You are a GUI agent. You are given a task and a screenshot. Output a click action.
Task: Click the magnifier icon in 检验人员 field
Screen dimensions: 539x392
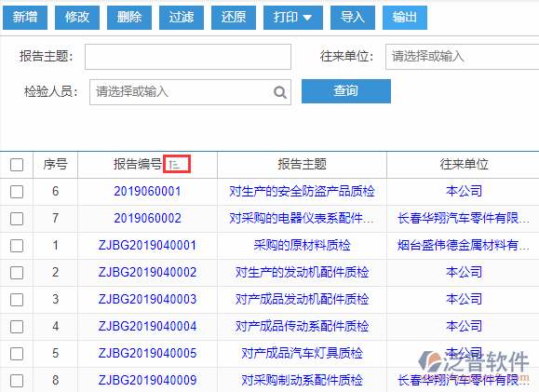point(280,92)
